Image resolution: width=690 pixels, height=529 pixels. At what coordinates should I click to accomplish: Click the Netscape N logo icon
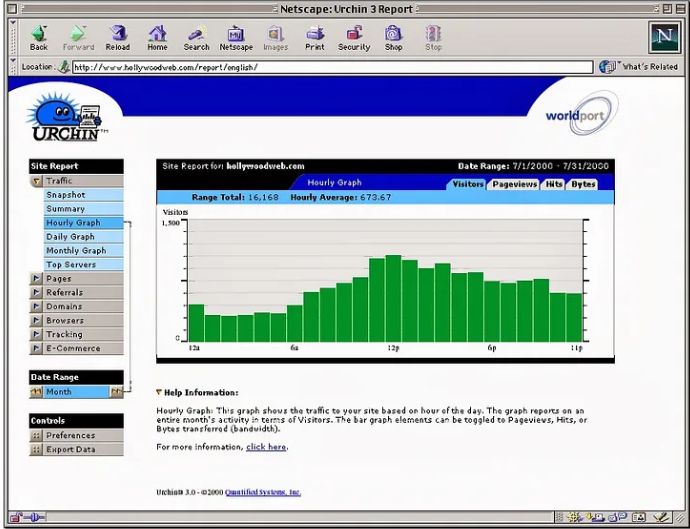662,37
